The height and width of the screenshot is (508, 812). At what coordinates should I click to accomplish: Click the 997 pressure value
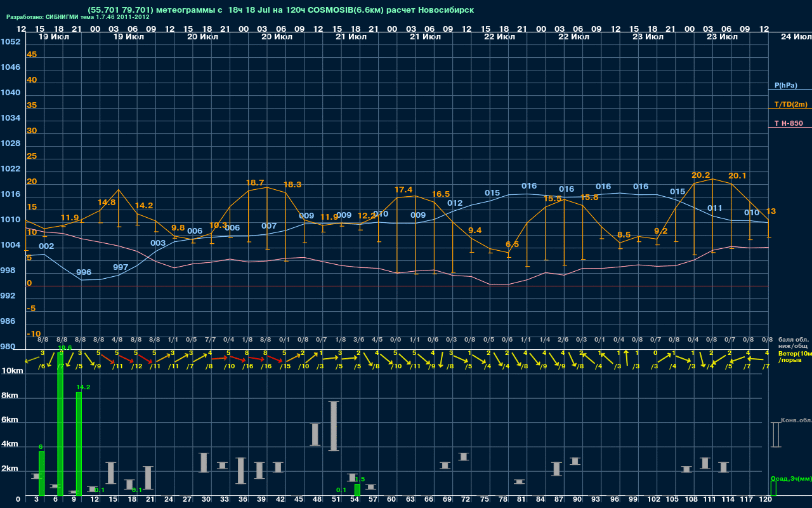(121, 267)
